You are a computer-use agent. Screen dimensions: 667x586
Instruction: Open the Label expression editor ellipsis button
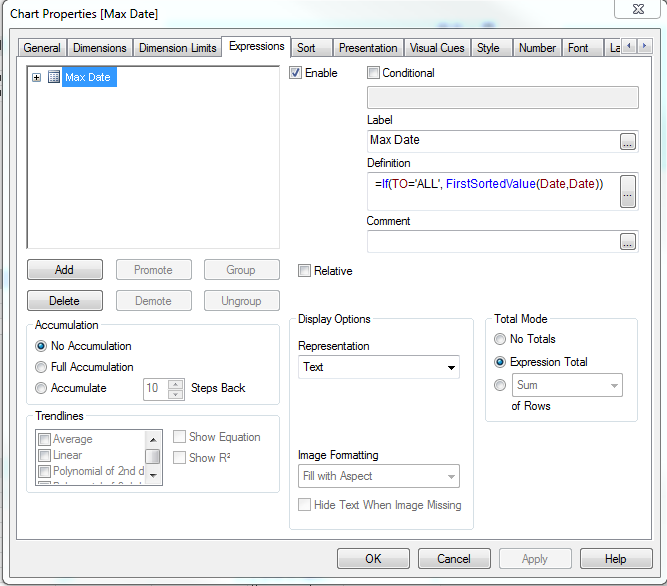627,141
